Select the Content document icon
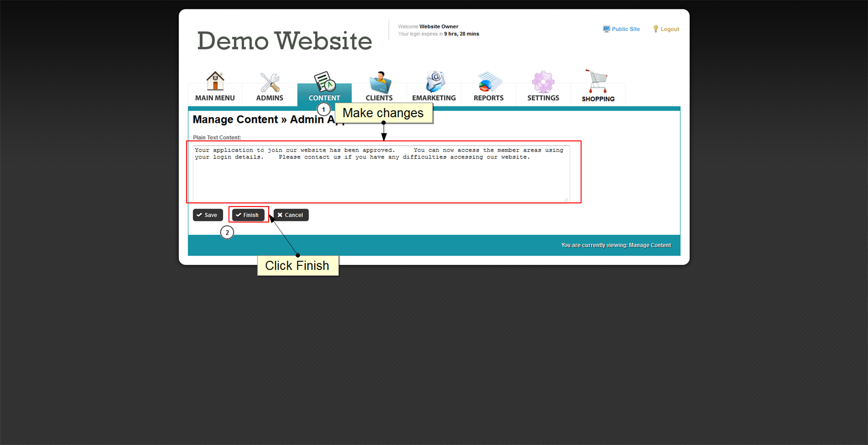Viewport: 868px width, 445px height. coord(324,82)
